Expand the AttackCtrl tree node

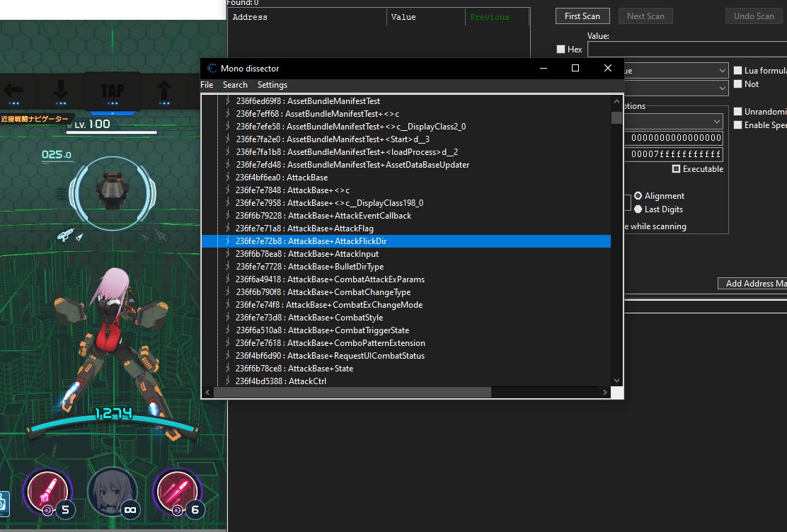(227, 381)
